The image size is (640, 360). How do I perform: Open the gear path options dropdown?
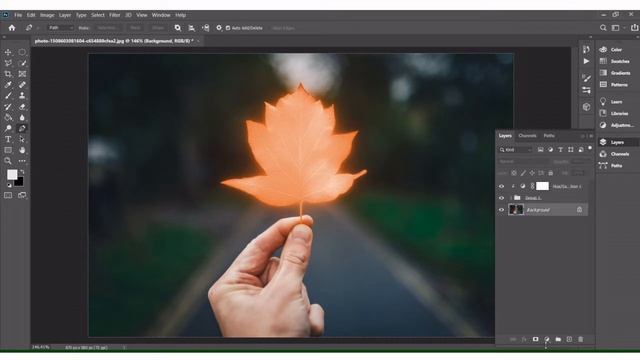(219, 28)
